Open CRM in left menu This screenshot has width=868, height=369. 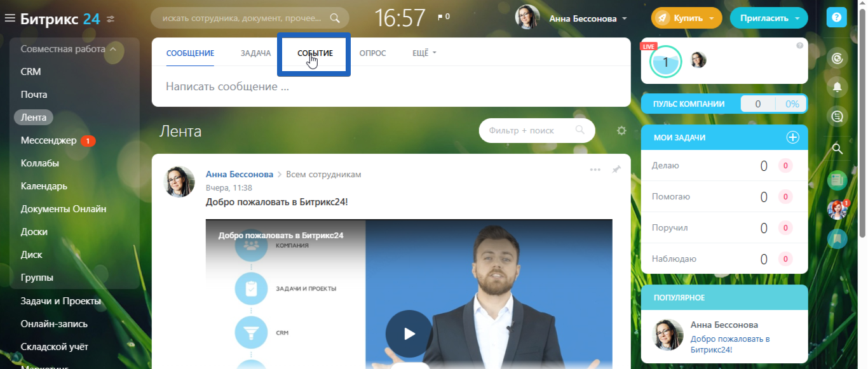31,72
